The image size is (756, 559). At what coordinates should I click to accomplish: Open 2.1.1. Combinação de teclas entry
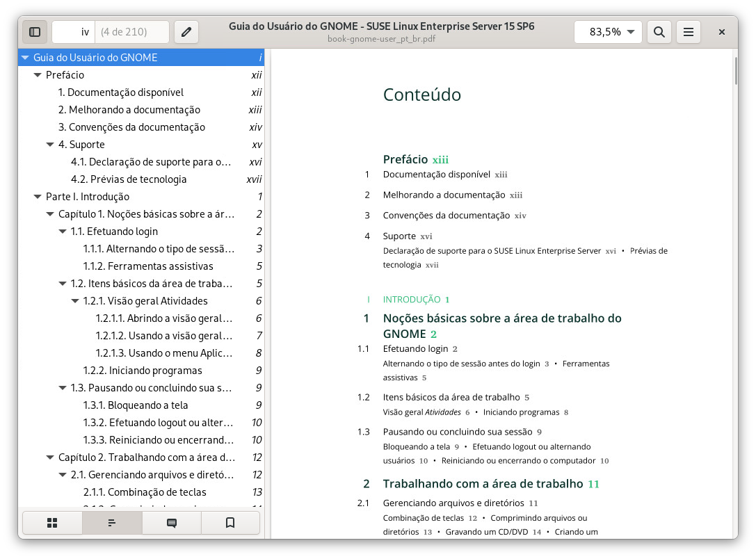pyautogui.click(x=141, y=492)
